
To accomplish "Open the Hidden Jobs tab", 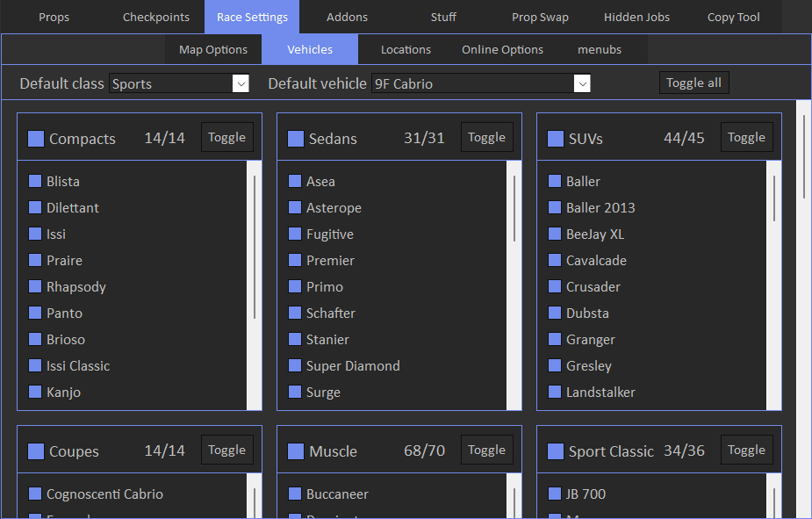I will 636,17.
